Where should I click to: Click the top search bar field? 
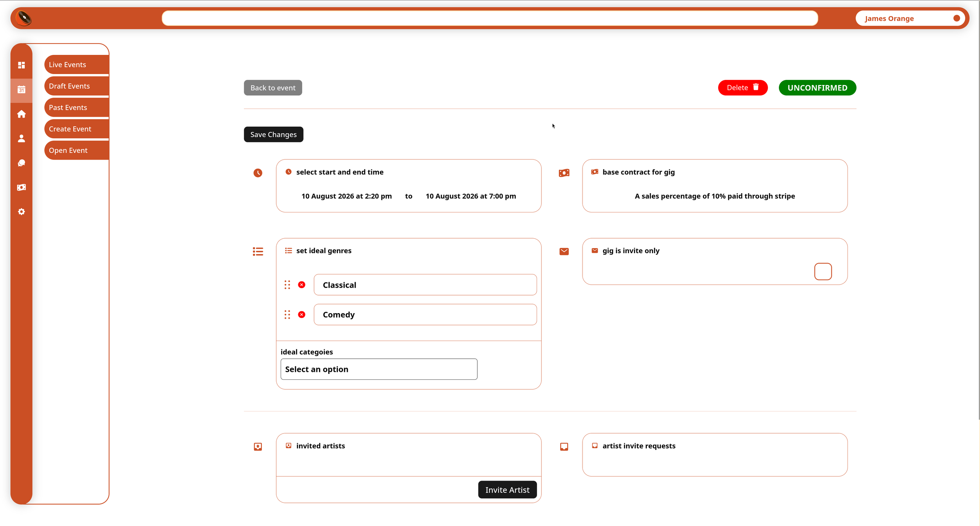[490, 18]
